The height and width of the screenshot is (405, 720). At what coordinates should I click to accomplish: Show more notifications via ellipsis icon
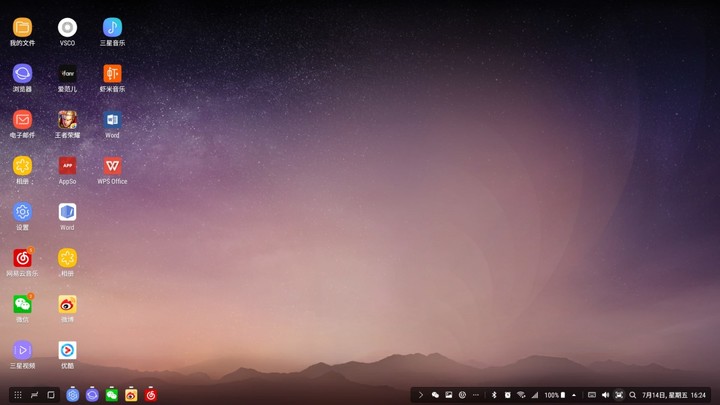coord(476,395)
